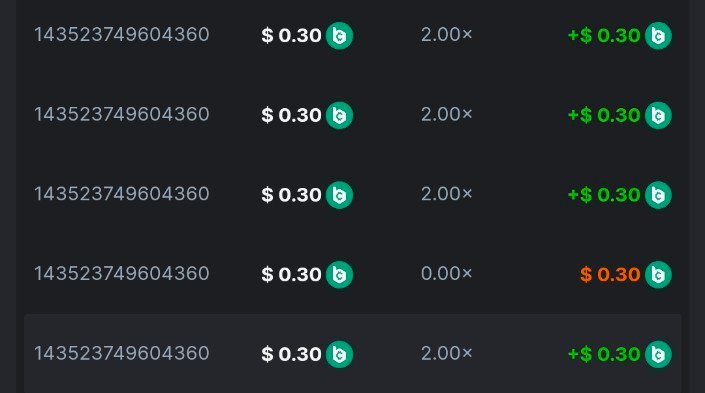Click the 0.00× multiplier value
705x393 pixels.
[446, 273]
